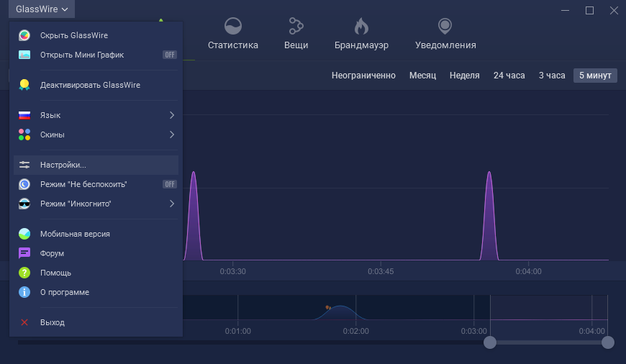This screenshot has width=626, height=364.
Task: Click the colored dots icon for Скины
Action: (24, 135)
